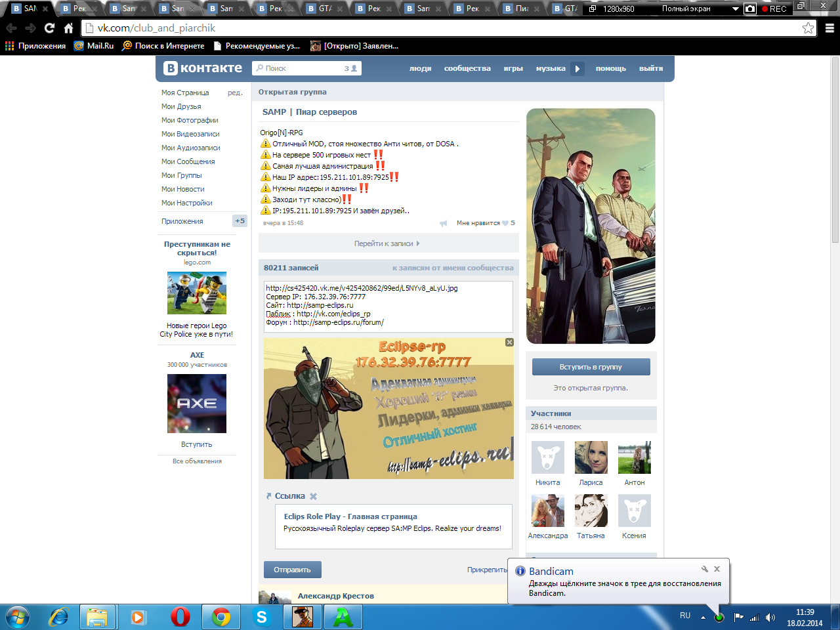Screen dimensions: 840x630
Task: Open Mail.Ru bookmark
Action: pos(94,46)
